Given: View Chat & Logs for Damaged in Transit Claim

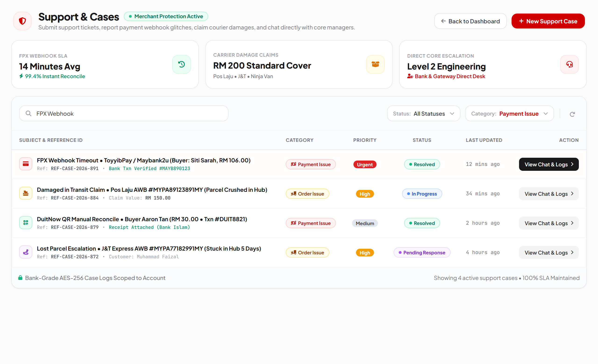Looking at the screenshot, I should point(549,194).
